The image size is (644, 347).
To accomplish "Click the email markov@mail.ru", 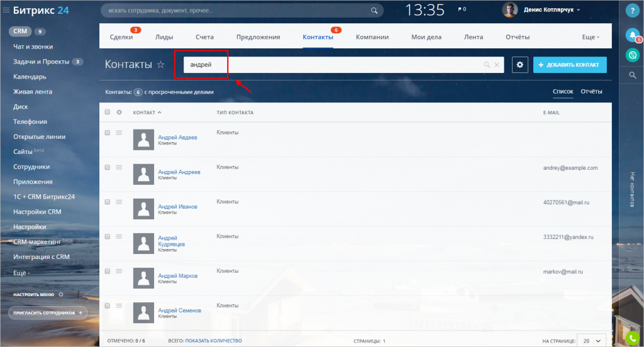I will [x=563, y=272].
